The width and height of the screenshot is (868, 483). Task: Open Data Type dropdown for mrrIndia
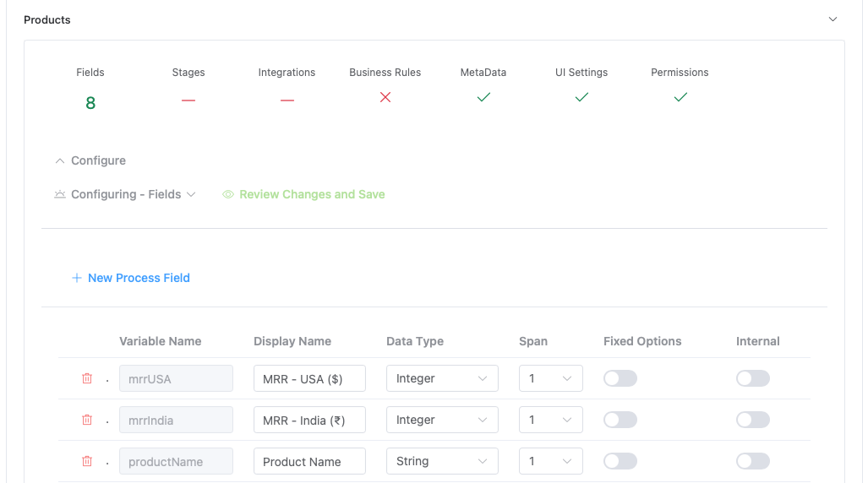click(442, 420)
